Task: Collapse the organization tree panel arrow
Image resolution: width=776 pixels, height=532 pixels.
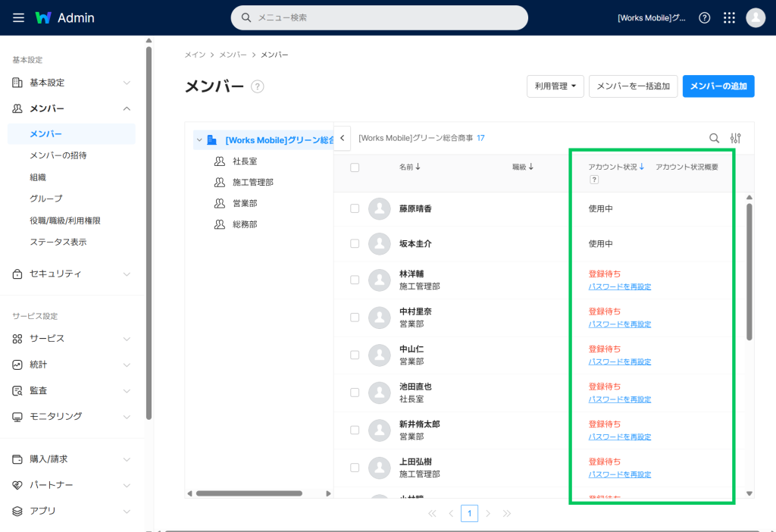Action: (342, 138)
